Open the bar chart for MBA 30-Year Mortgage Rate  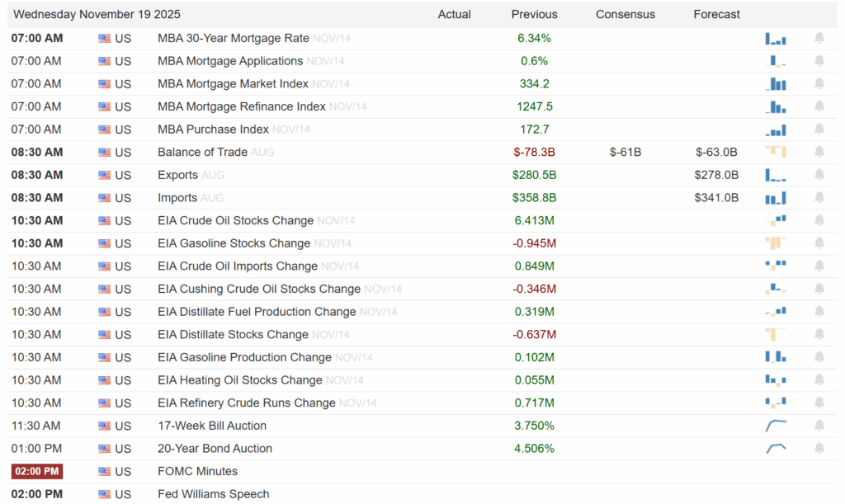776,38
